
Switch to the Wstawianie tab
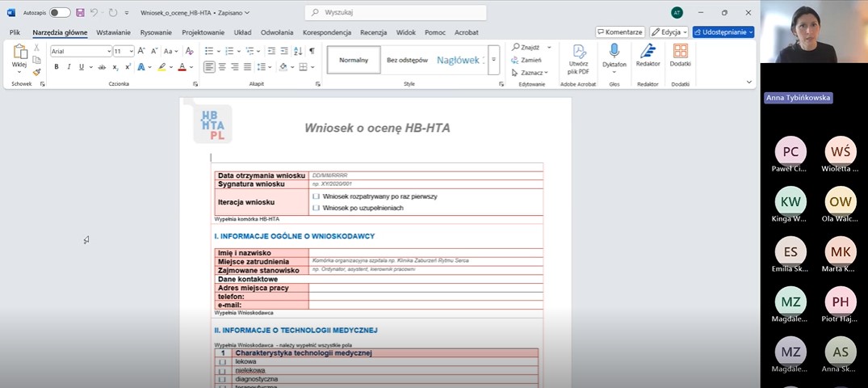(x=114, y=32)
